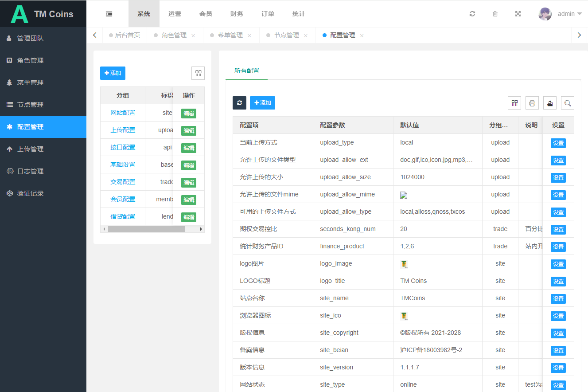Open search icon in config table toolbar

[x=568, y=103]
